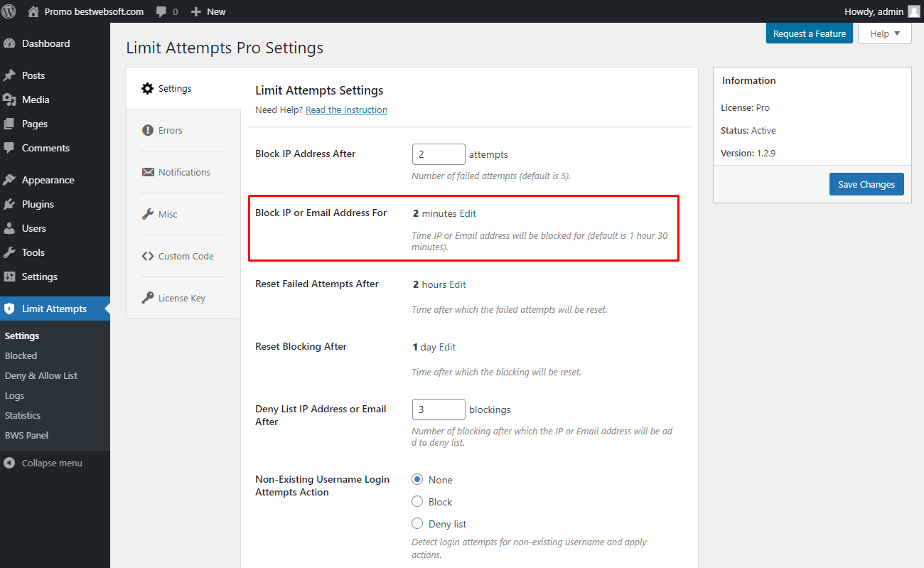Viewport: 924px width, 568px height.
Task: Click the Block IP attempts number field
Action: tap(439, 154)
